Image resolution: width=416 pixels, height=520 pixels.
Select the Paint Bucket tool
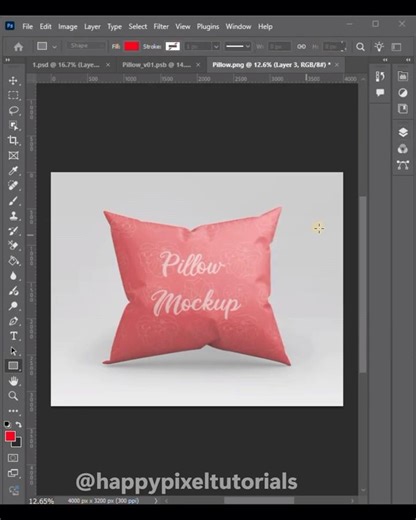tap(13, 261)
